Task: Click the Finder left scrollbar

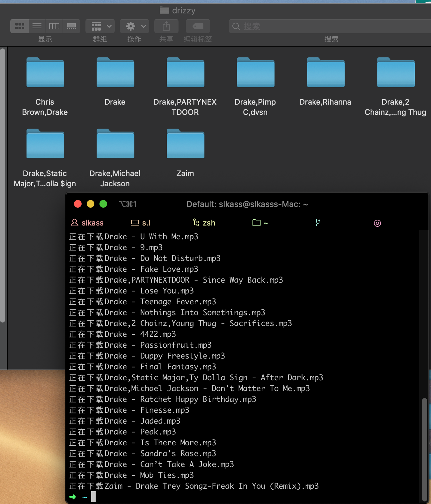Action: tap(3, 185)
